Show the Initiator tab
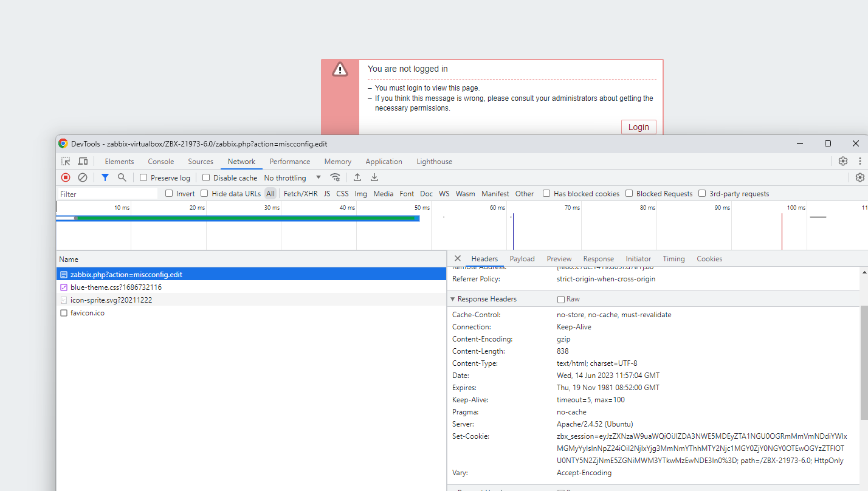Image resolution: width=868 pixels, height=491 pixels. point(638,258)
